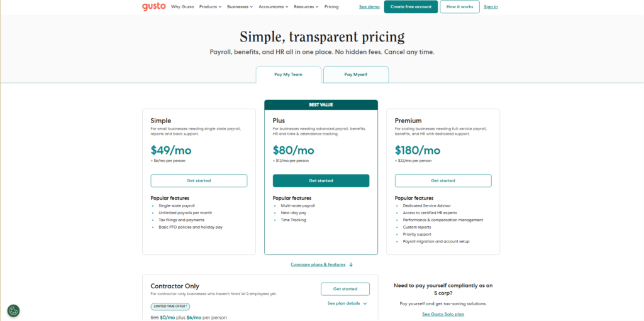Open the See Gusto Solo plan link
The image size is (644, 321).
(x=443, y=314)
